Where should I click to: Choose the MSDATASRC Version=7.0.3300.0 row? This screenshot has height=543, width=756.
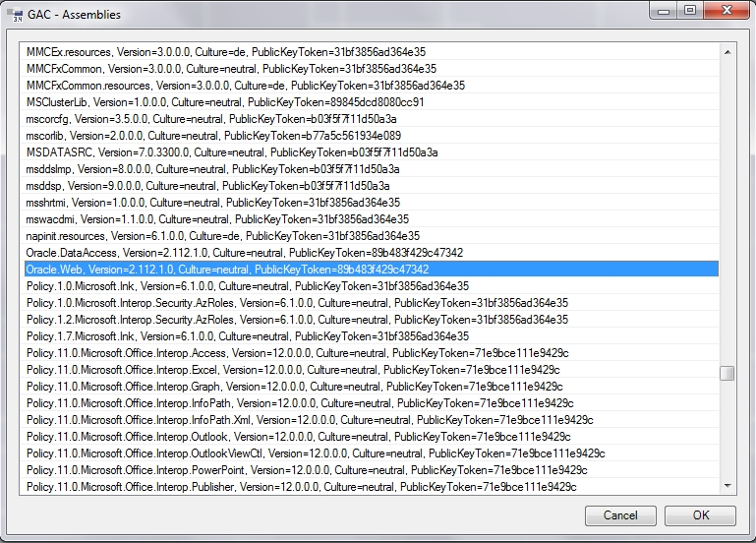pos(232,152)
